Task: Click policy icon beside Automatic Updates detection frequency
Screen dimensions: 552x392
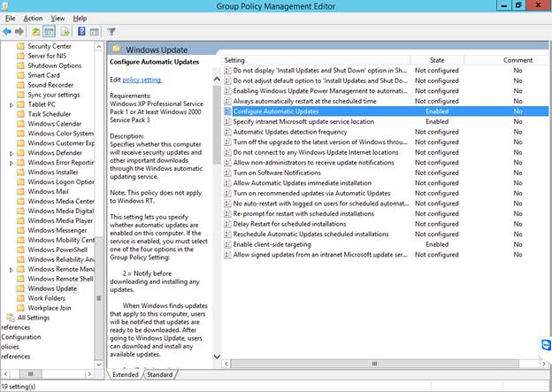Action: click(227, 132)
